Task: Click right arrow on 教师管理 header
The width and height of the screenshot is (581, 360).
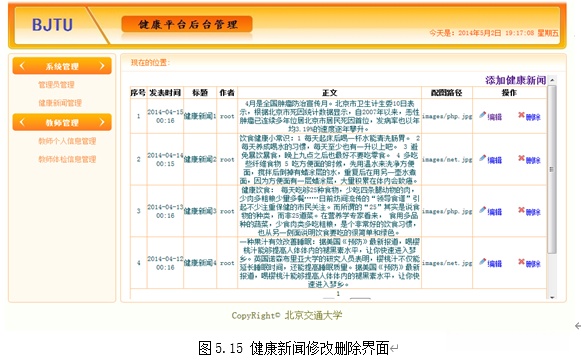Action: (102, 122)
